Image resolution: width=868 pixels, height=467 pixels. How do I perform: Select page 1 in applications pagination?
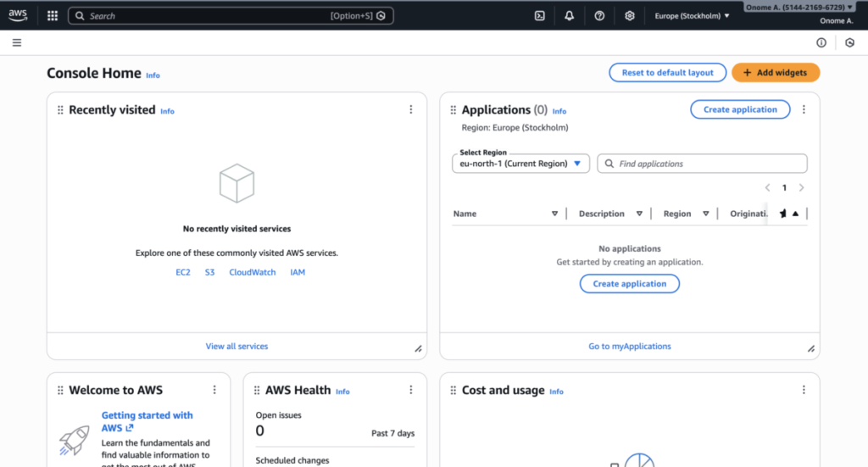tap(784, 188)
